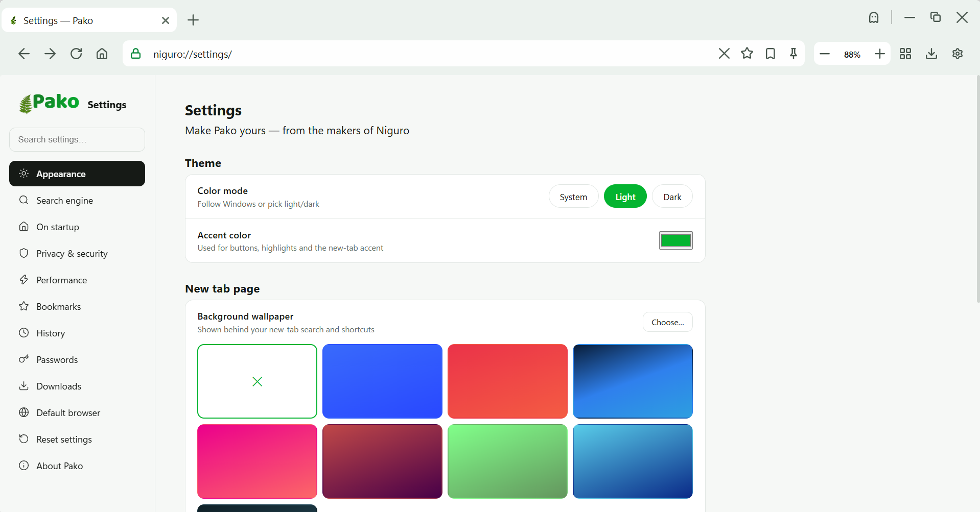Open Performance settings
Screen dimensions: 980x512
pos(77,280)
